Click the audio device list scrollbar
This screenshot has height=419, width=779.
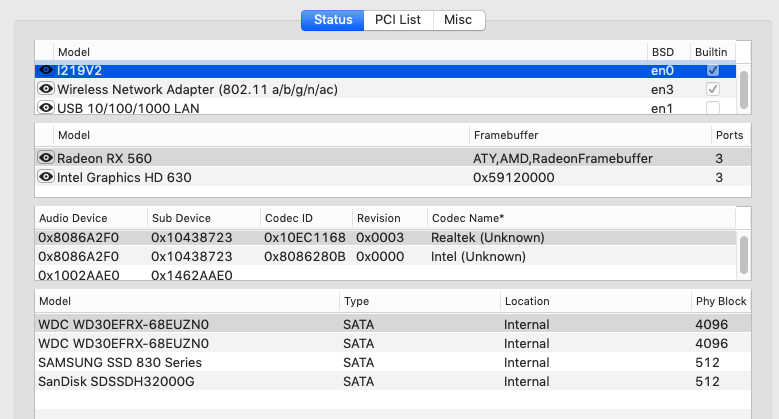(x=743, y=254)
